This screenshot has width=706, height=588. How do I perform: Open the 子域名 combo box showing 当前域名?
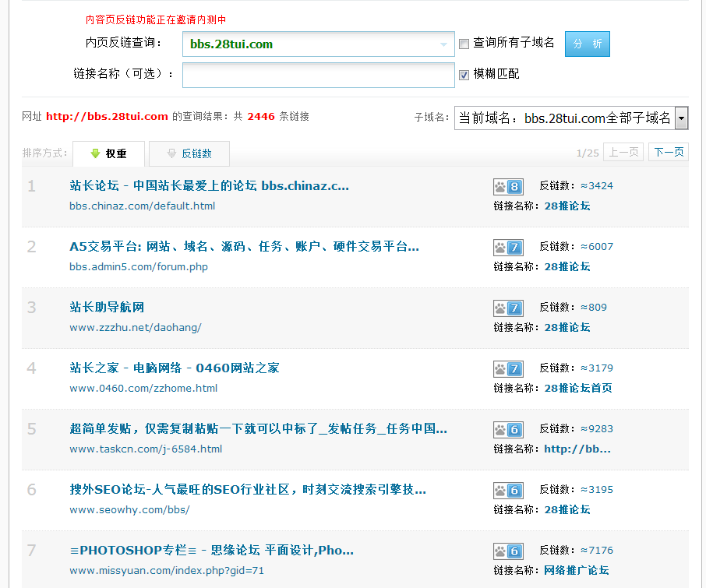[x=571, y=118]
